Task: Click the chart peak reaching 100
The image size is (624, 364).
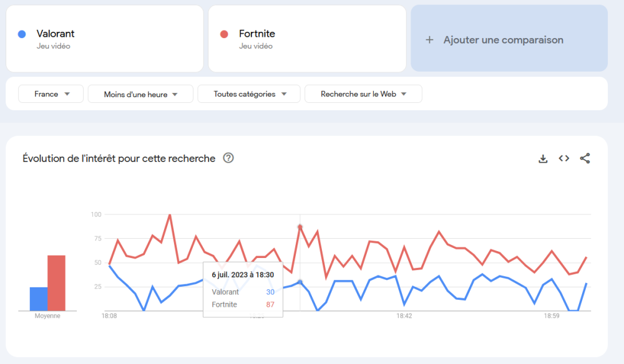Action: 168,215
